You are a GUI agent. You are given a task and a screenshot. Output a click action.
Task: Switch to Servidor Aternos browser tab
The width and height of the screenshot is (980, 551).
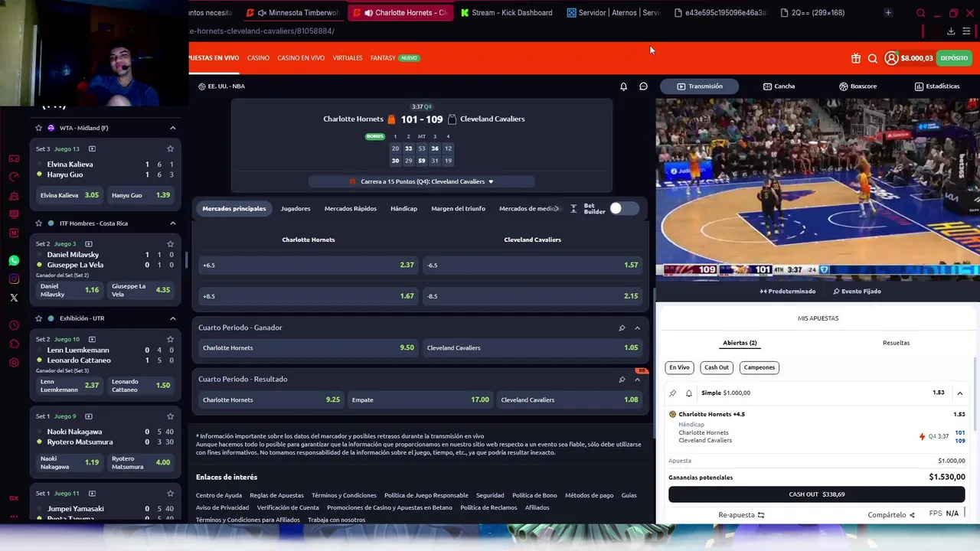pyautogui.click(x=614, y=12)
